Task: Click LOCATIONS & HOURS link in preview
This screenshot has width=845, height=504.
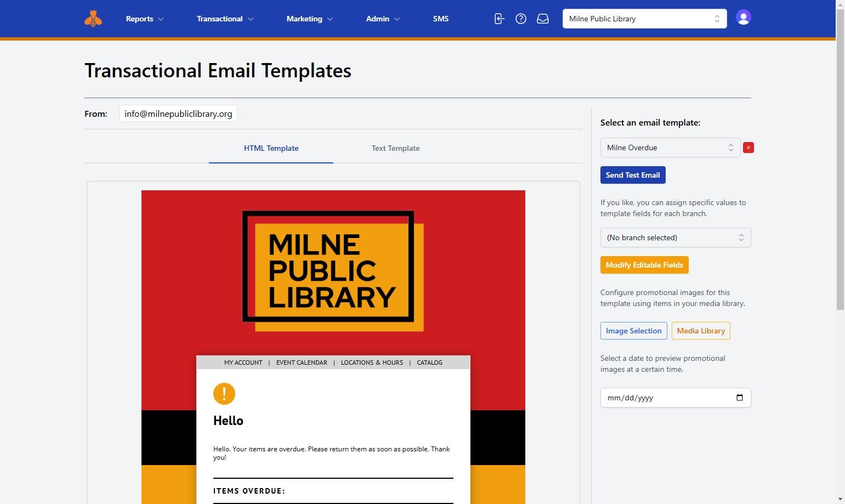Action: click(x=372, y=363)
